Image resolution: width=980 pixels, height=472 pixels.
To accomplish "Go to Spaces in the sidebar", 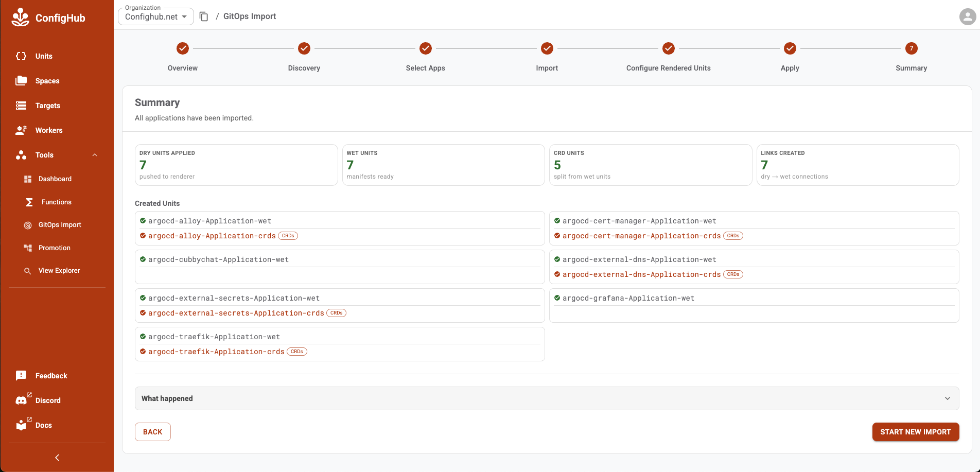I will point(47,81).
